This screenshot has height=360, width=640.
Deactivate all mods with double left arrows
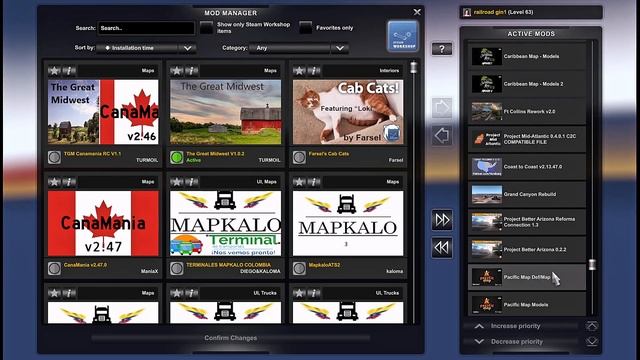pyautogui.click(x=442, y=248)
